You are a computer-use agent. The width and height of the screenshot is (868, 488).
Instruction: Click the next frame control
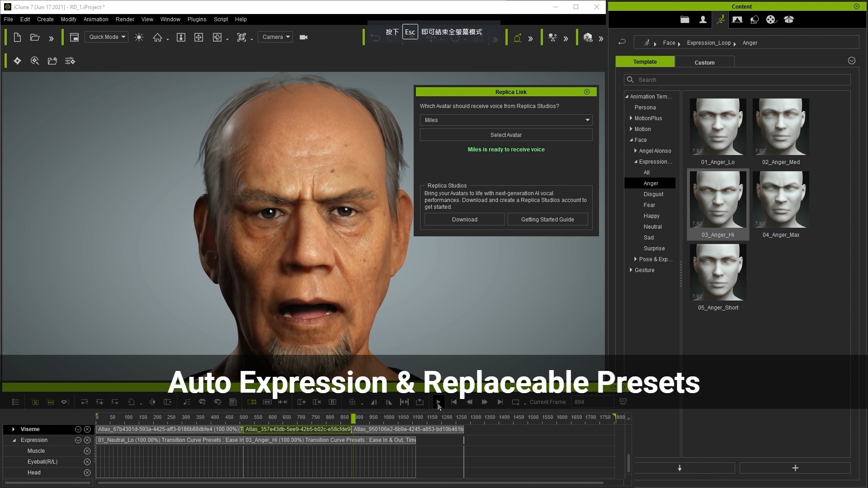tap(485, 402)
